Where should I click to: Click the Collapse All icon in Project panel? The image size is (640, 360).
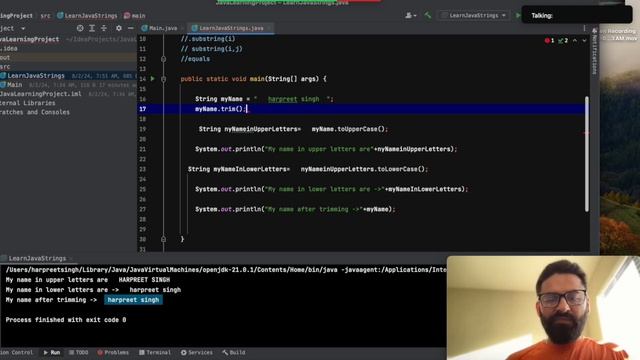coord(104,28)
